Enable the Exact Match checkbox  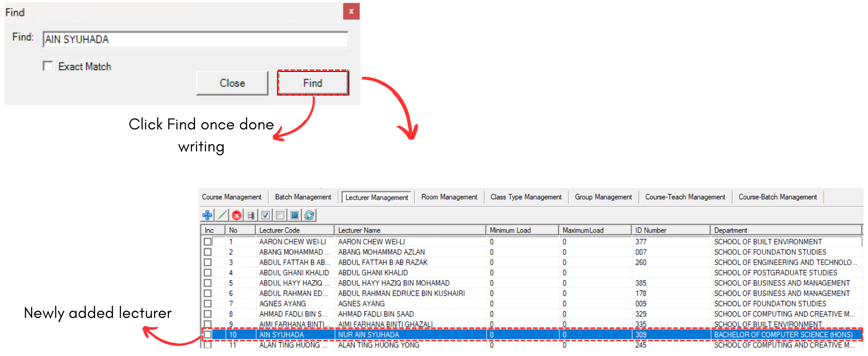[x=48, y=66]
